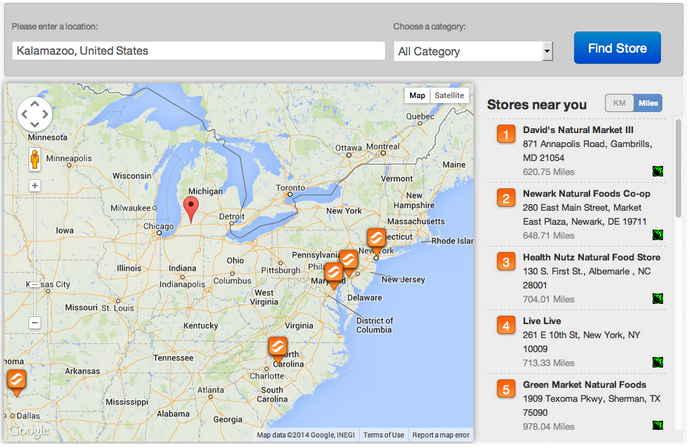Viewport: 689px width, 448px height.
Task: Click the store marker over Maryland
Action: [334, 275]
